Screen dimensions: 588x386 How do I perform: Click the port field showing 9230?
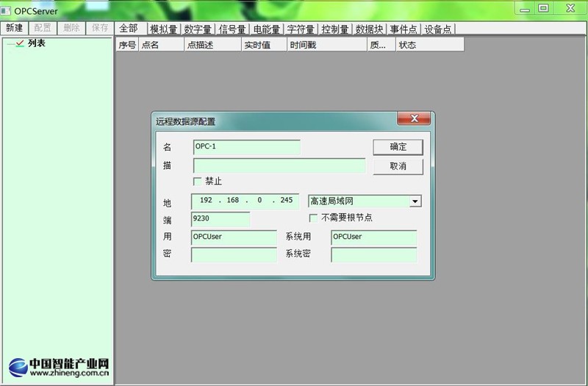click(x=220, y=219)
